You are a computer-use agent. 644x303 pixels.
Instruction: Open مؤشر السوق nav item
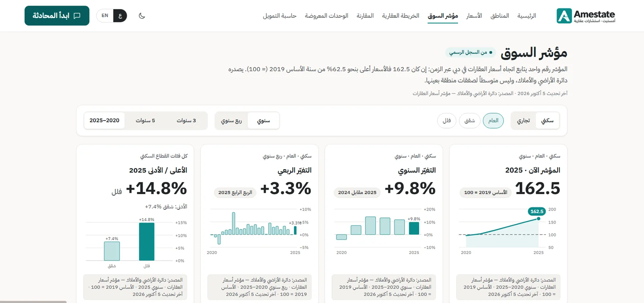coord(443,16)
